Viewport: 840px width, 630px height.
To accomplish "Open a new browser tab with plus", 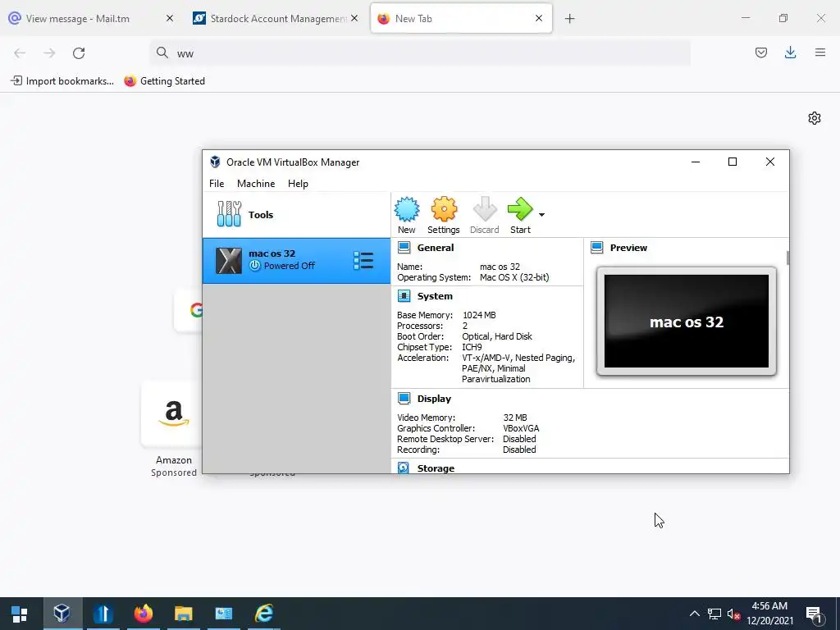I will click(x=569, y=19).
